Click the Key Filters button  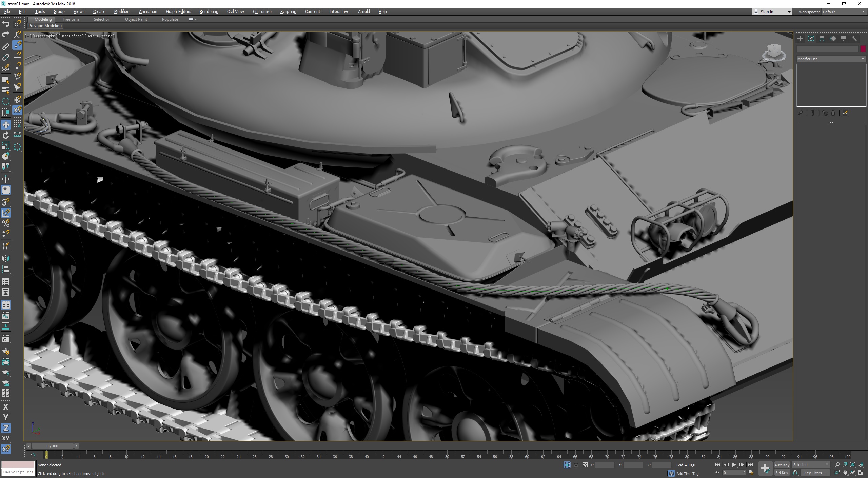point(815,473)
